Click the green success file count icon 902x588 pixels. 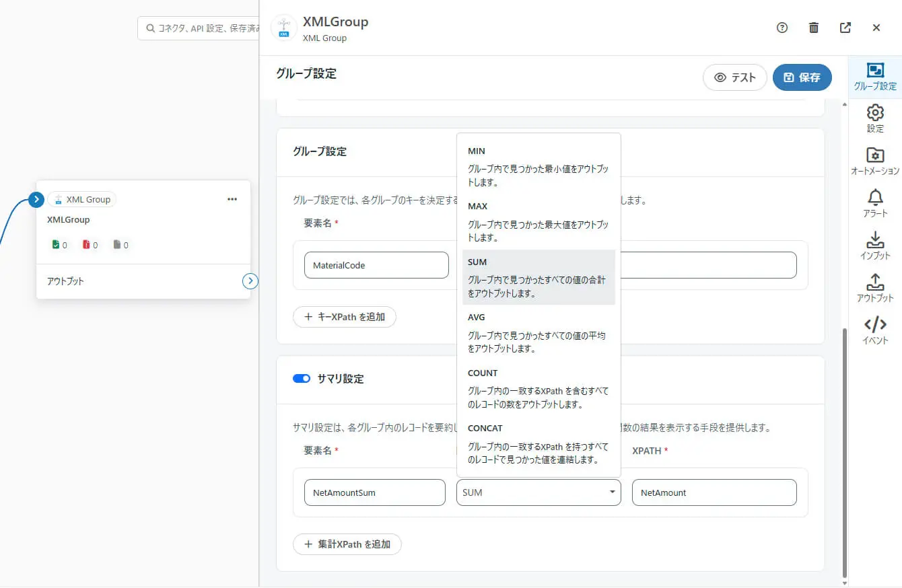pyautogui.click(x=56, y=245)
